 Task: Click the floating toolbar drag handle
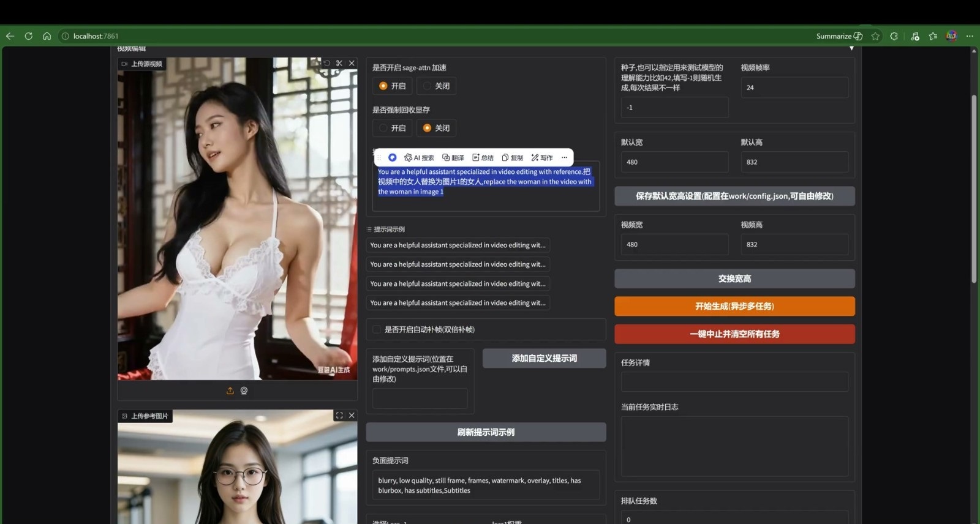[x=379, y=157]
